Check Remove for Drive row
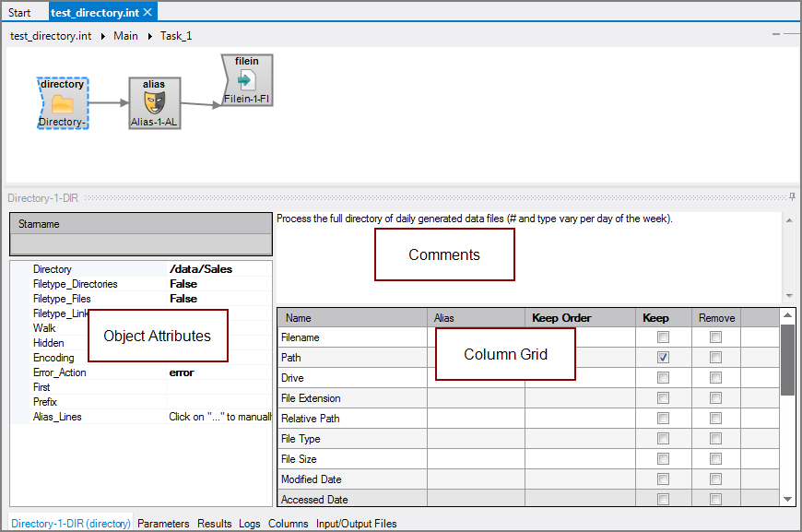 [715, 377]
